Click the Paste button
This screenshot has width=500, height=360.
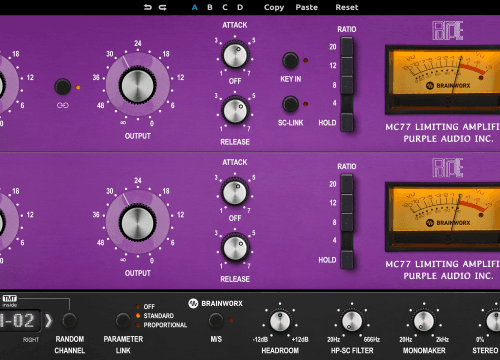pyautogui.click(x=306, y=7)
